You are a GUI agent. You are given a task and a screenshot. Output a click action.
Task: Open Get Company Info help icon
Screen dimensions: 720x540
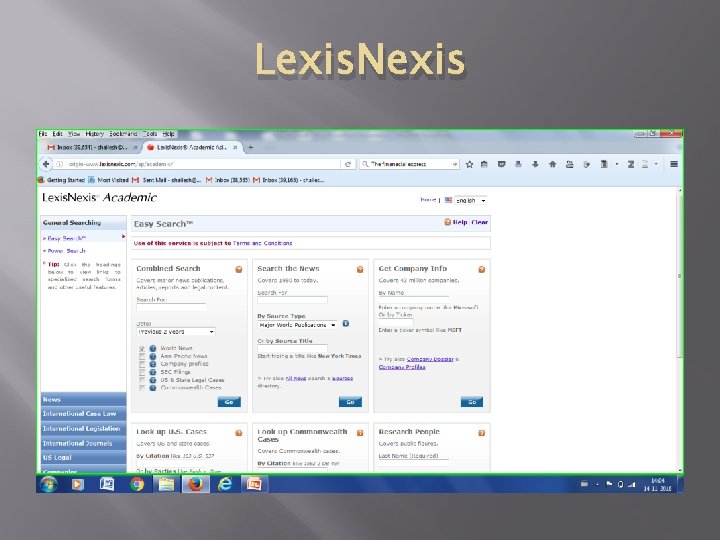(x=482, y=269)
